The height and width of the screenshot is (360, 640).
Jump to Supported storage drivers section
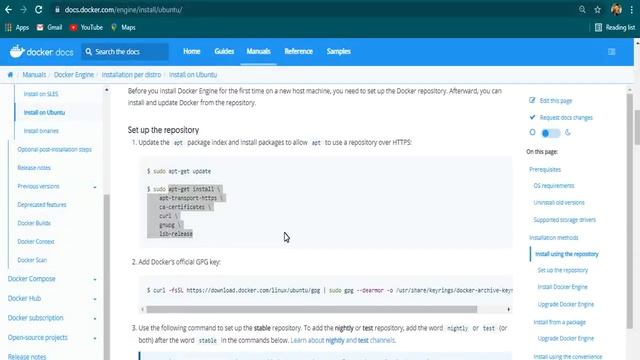coord(564,220)
